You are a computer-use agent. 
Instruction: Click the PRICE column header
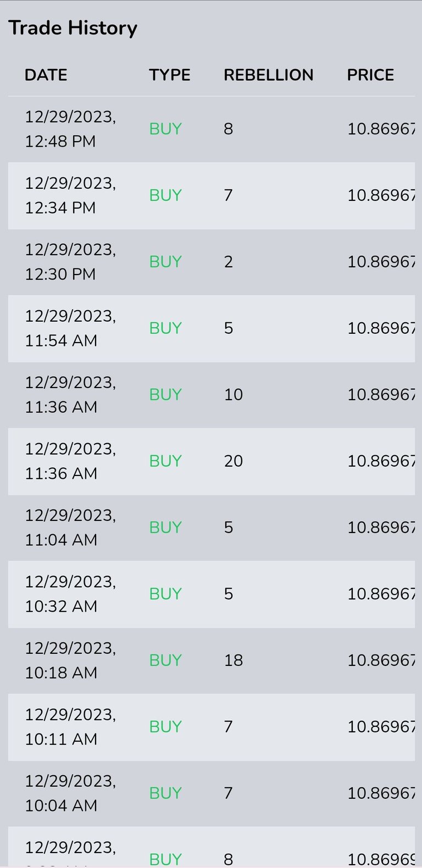[370, 75]
